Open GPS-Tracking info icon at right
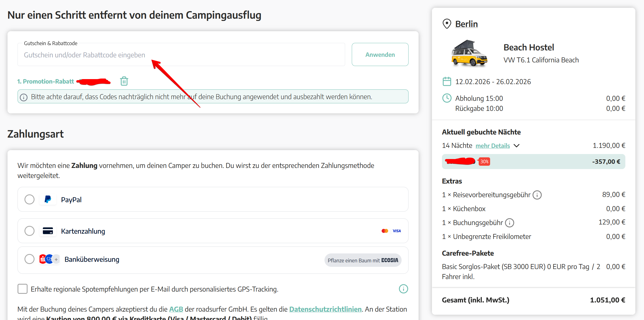This screenshot has width=644, height=320. (x=403, y=289)
